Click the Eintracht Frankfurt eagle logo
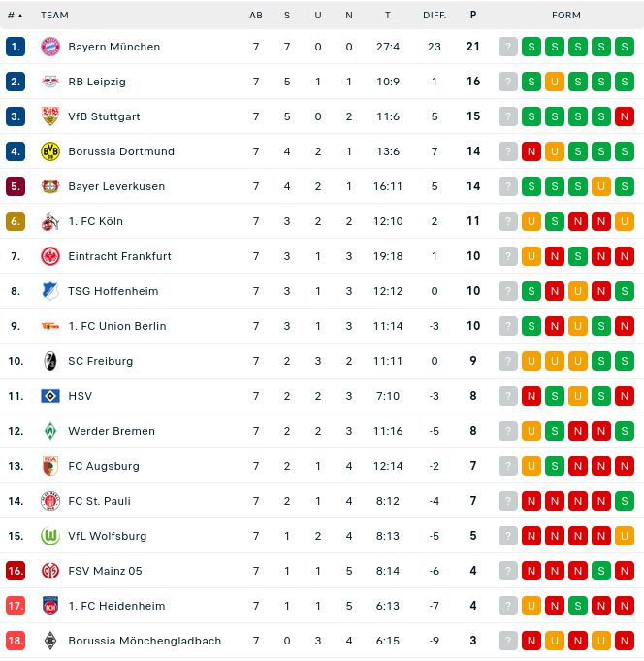Viewport: 644px width, 661px height. click(50, 256)
